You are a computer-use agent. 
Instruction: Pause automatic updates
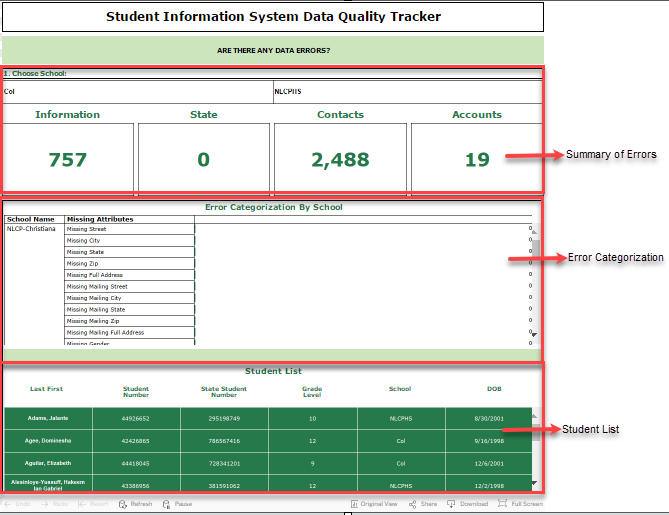(x=177, y=504)
